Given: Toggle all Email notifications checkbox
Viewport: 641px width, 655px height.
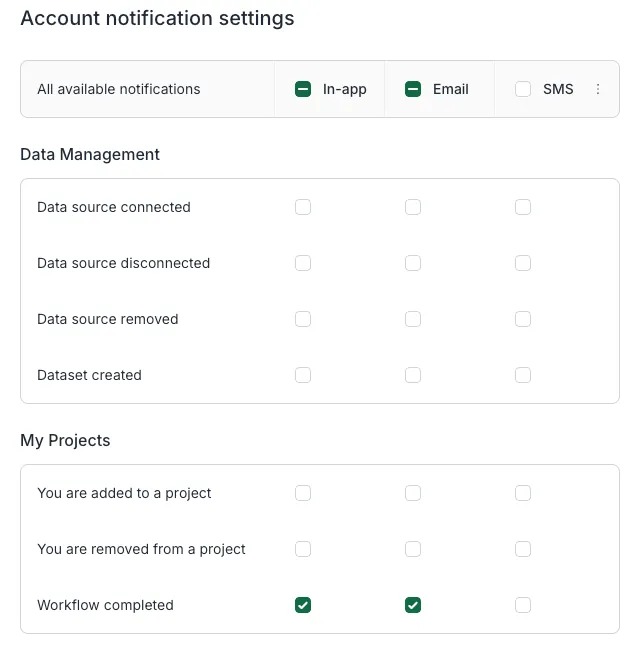Looking at the screenshot, I should [413, 89].
